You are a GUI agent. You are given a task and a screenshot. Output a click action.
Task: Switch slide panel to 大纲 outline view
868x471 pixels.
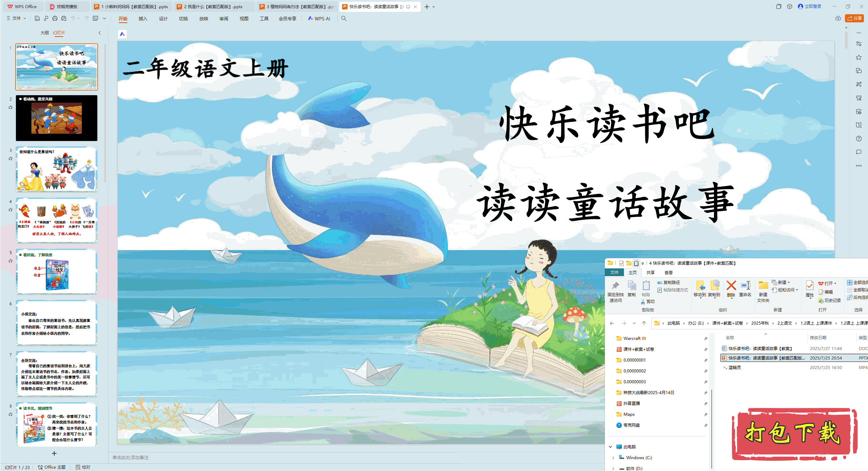click(x=44, y=33)
